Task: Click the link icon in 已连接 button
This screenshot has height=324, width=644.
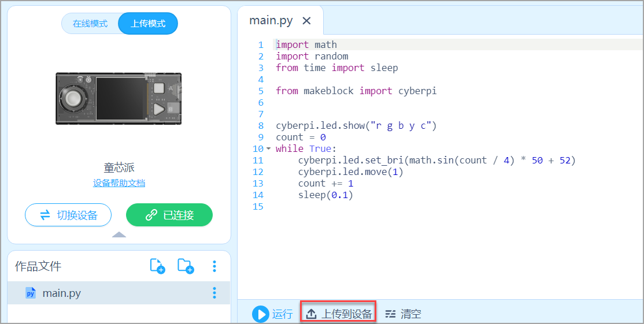Action: tap(151, 215)
